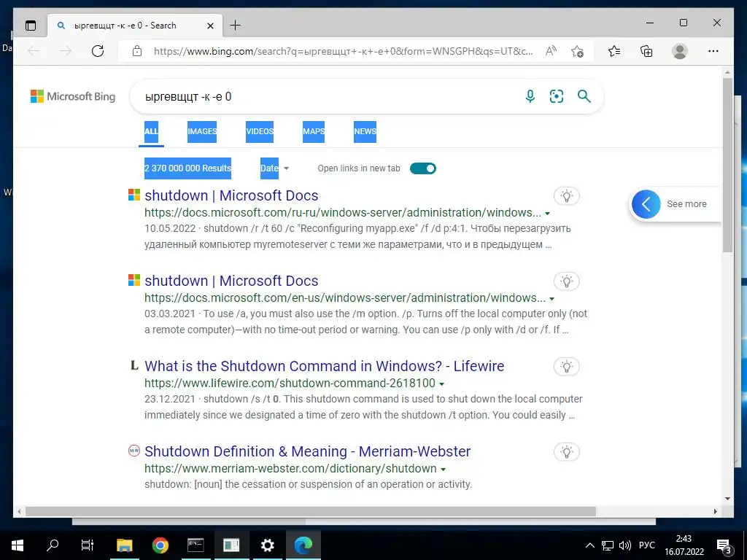Open Settings gear on taskbar
This screenshot has width=747, height=560.
click(x=267, y=545)
